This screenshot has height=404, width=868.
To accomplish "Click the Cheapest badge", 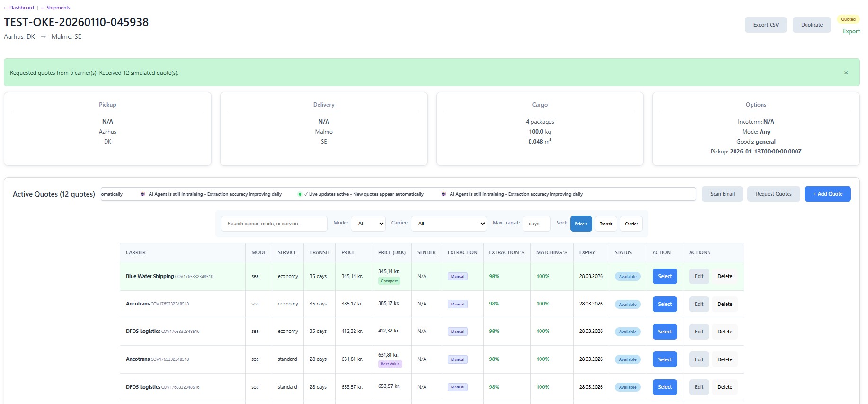I will pos(389,281).
